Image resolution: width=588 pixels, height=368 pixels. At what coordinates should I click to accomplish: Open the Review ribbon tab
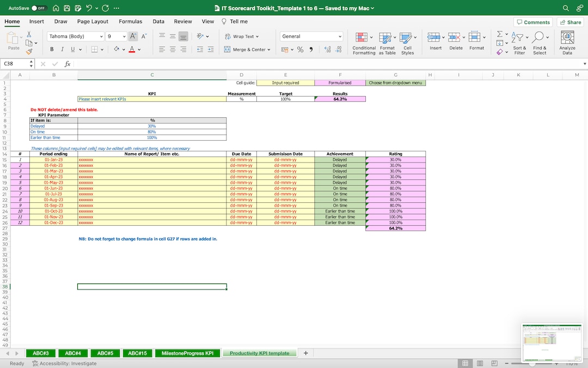tap(183, 21)
